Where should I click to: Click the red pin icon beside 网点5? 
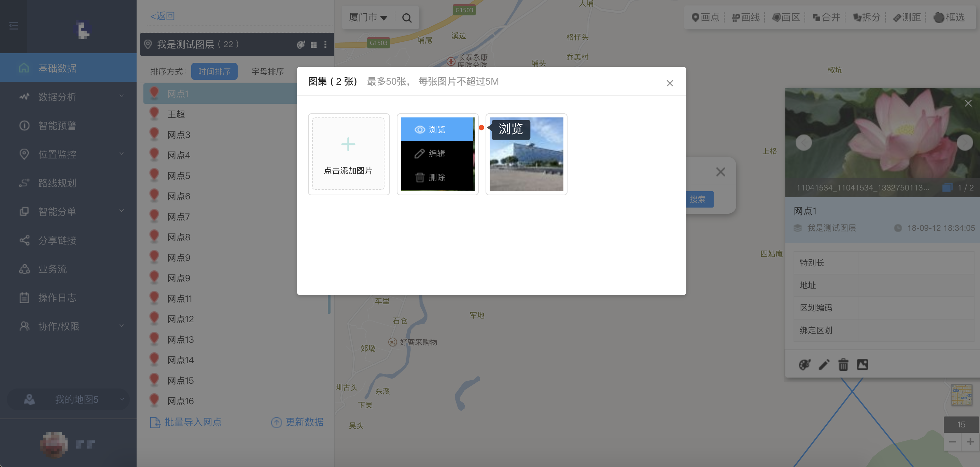coord(154,175)
